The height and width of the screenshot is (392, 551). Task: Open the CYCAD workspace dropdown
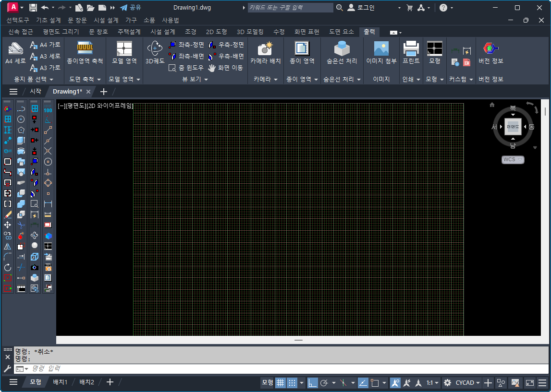(468, 382)
